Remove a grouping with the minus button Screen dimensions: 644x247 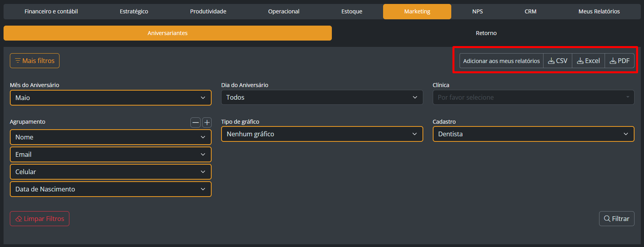[x=195, y=123]
